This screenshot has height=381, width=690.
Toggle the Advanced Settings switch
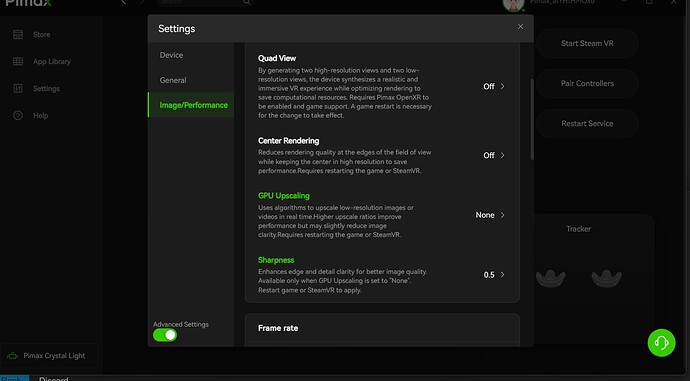click(x=165, y=335)
